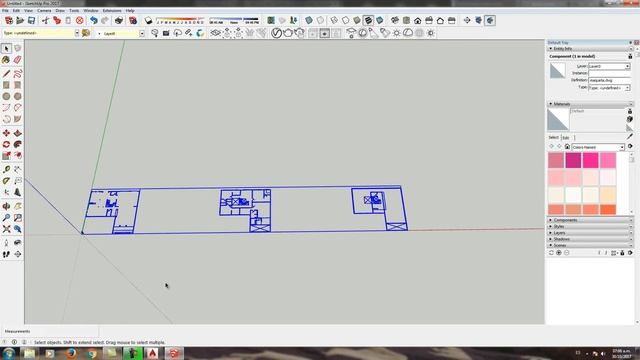Click the Print icon in toolbar
Image resolution: width=640 pixels, height=360 pixels.
119,20
